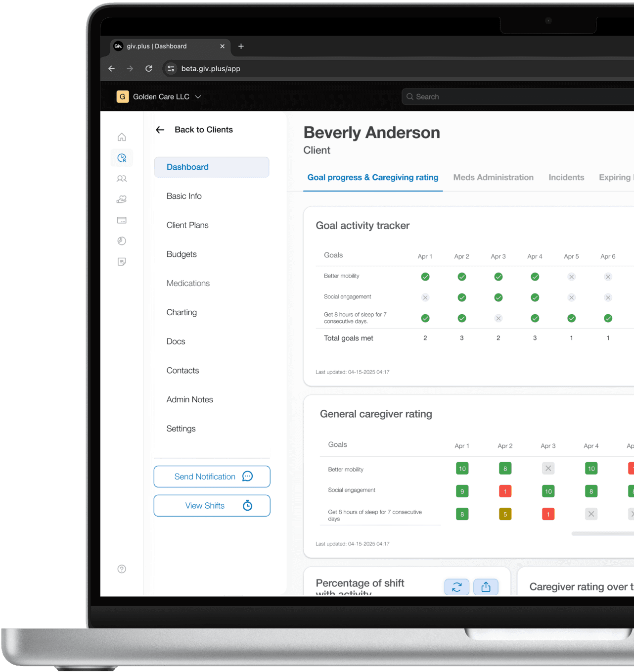
Task: Open the help question mark icon
Action: click(x=122, y=569)
